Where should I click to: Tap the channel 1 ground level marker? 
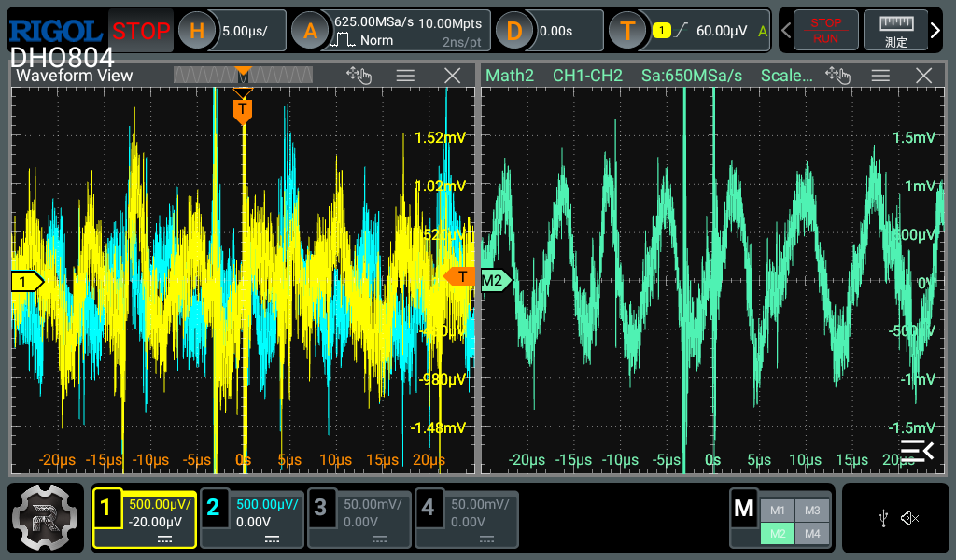(x=27, y=282)
